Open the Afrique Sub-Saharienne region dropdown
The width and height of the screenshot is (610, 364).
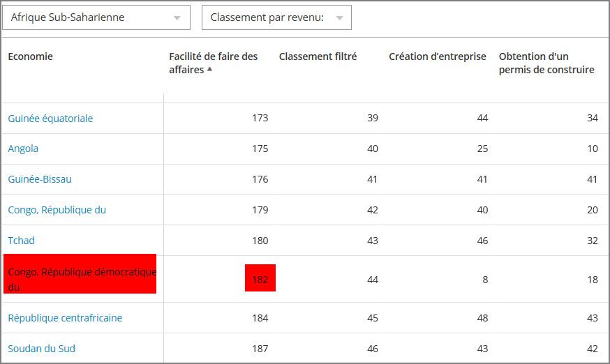pyautogui.click(x=96, y=17)
